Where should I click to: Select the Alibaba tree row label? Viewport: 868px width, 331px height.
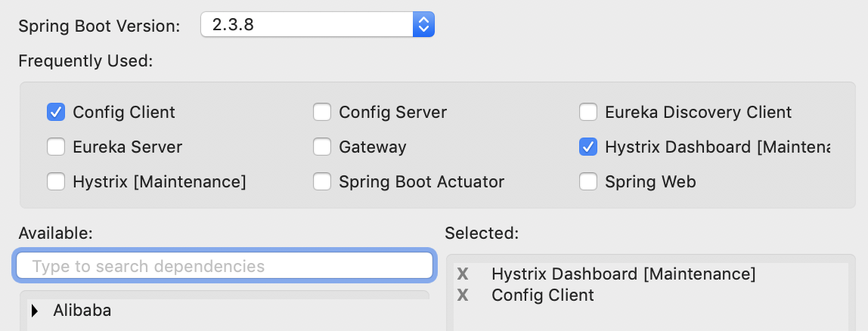pos(82,311)
